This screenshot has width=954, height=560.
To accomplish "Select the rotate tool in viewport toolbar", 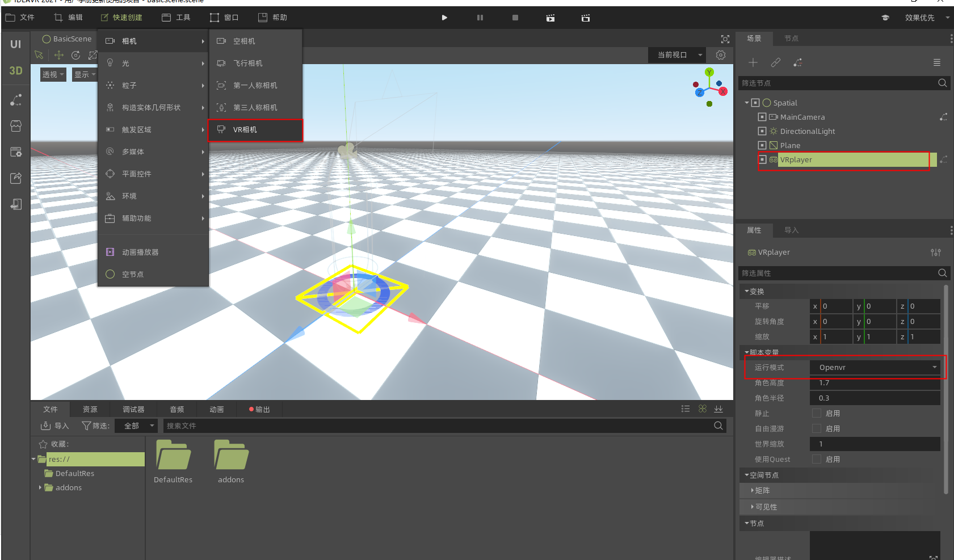I will tap(76, 55).
